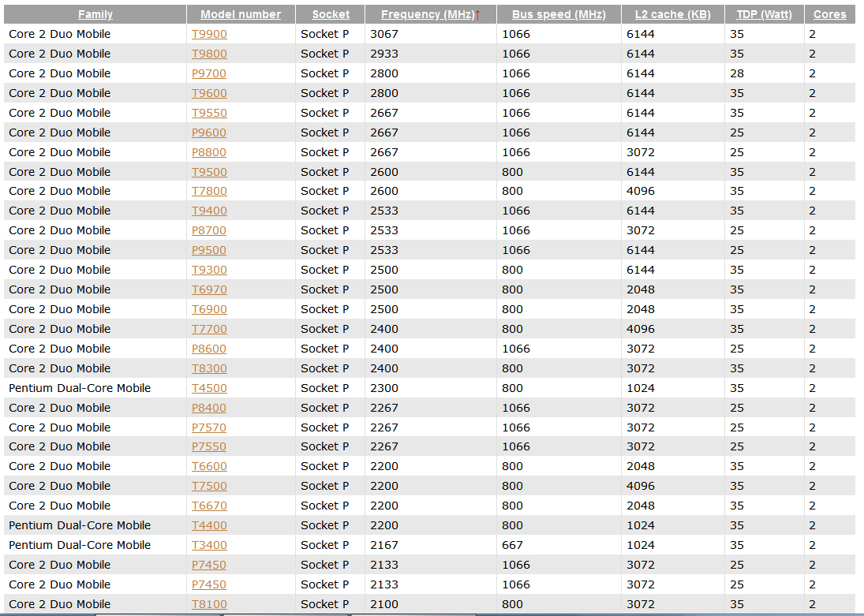Select L2 cache 4096 in T7500 row
Viewport: 864px width, 616px height.
click(x=640, y=487)
